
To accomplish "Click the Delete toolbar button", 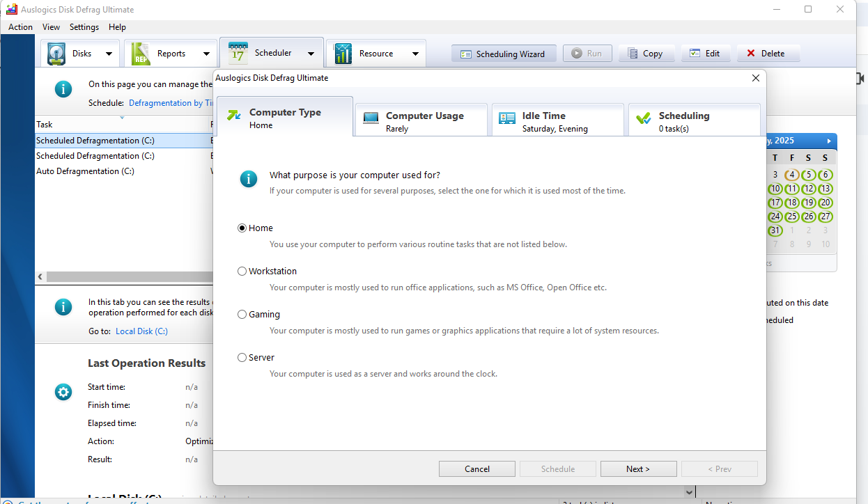I will (x=768, y=54).
